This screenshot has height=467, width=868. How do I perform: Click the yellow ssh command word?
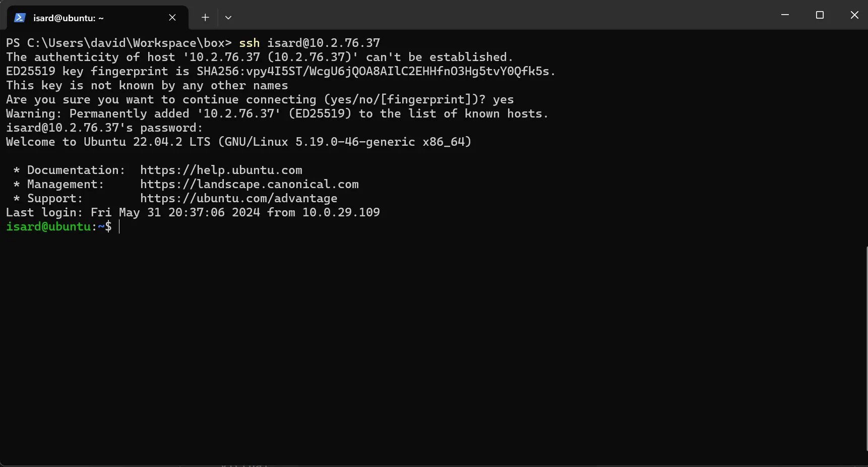click(249, 43)
